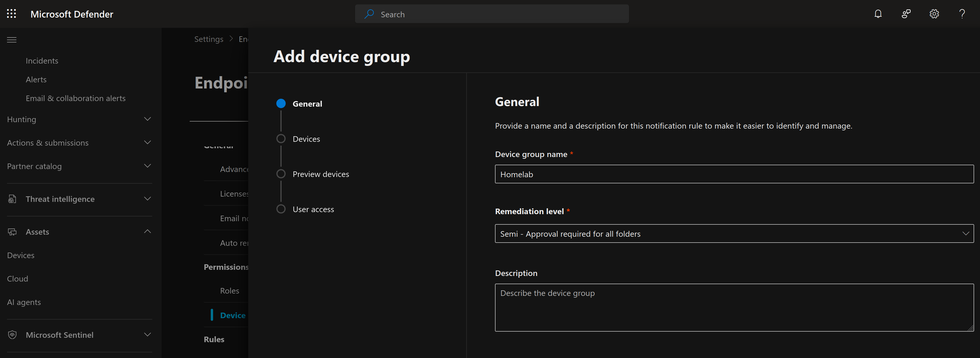
Task: Open the community people icon
Action: pos(906,14)
